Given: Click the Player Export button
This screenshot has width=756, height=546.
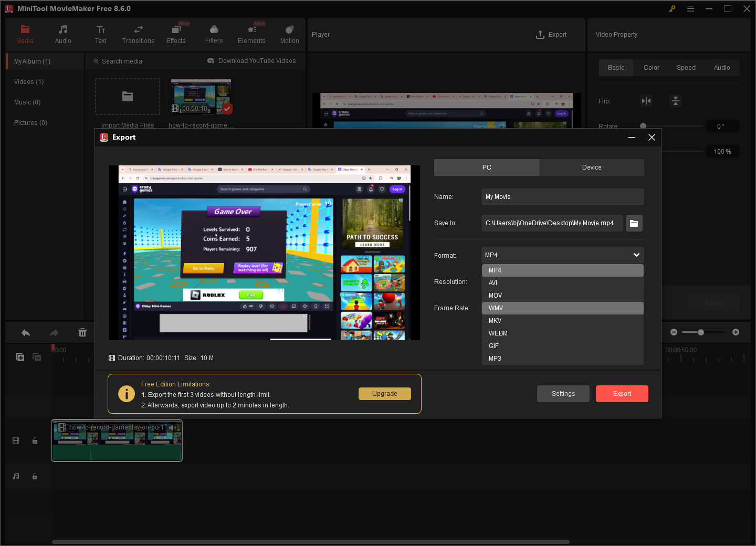Looking at the screenshot, I should click(551, 35).
